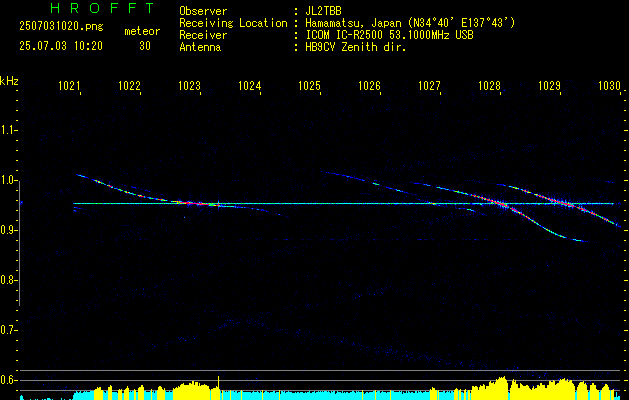The image size is (629, 400).
Task: Select the filename 2507031020.png
Action: (x=61, y=26)
